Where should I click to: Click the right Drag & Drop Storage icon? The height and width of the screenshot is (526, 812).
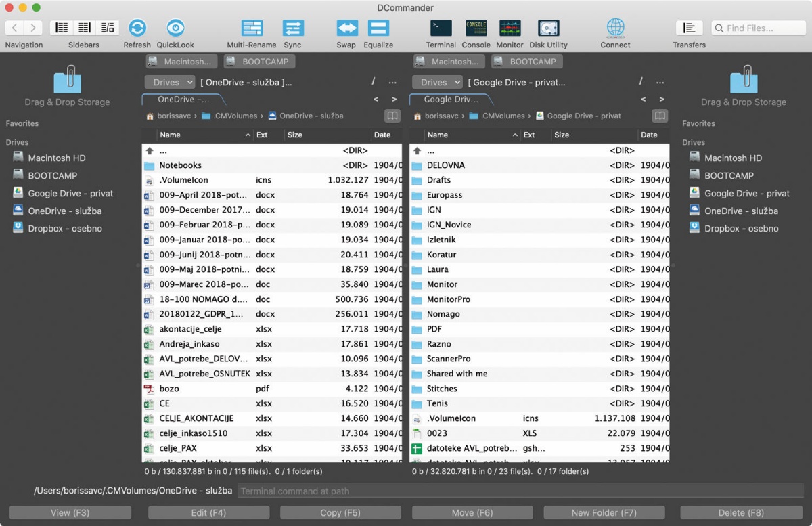point(744,79)
